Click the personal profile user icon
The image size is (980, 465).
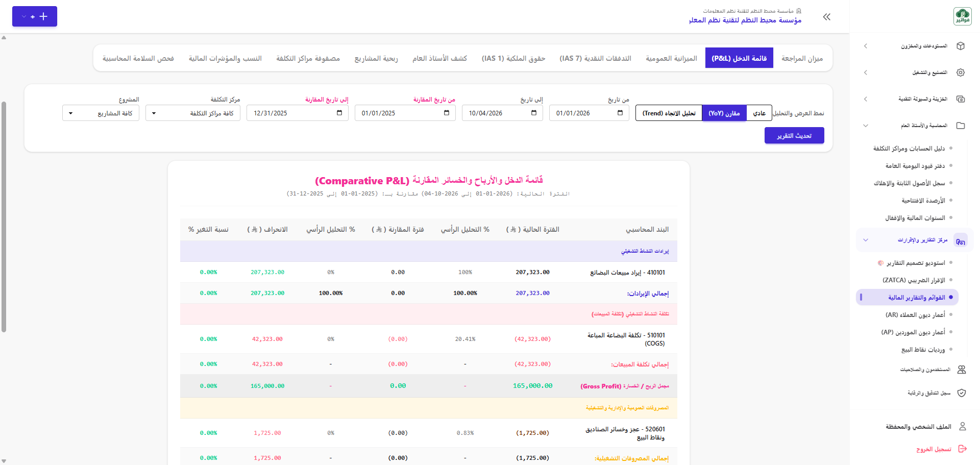pyautogui.click(x=963, y=426)
